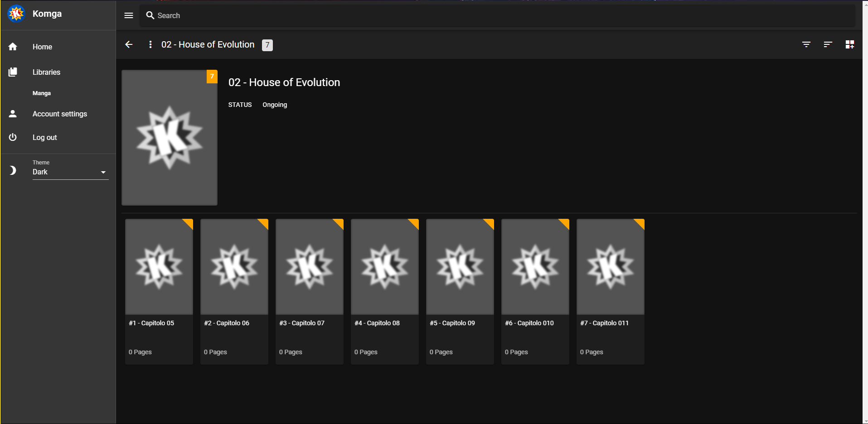Open the series three-dot options menu
This screenshot has width=868, height=424.
(150, 44)
